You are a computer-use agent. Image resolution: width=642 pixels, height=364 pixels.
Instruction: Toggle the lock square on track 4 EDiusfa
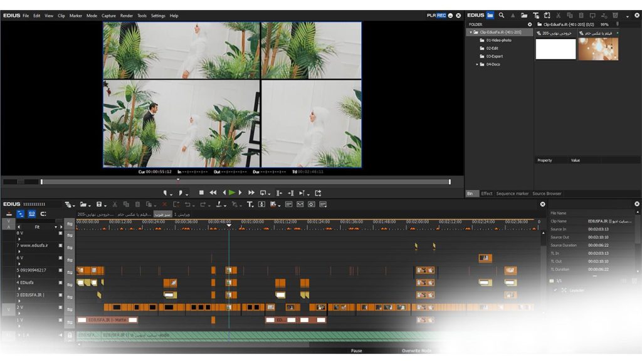(60, 283)
